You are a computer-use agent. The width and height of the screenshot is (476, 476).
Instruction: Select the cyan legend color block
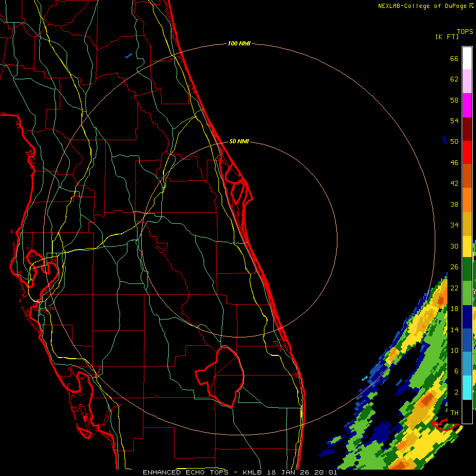pos(467,387)
